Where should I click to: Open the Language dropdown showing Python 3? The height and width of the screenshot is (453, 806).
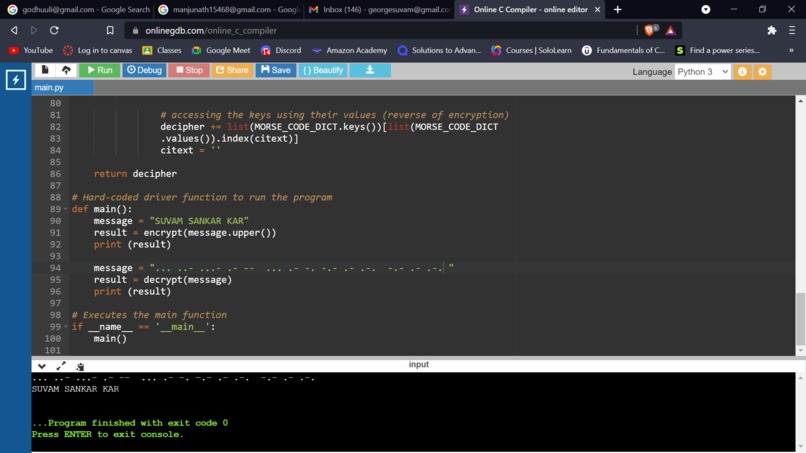click(x=702, y=72)
